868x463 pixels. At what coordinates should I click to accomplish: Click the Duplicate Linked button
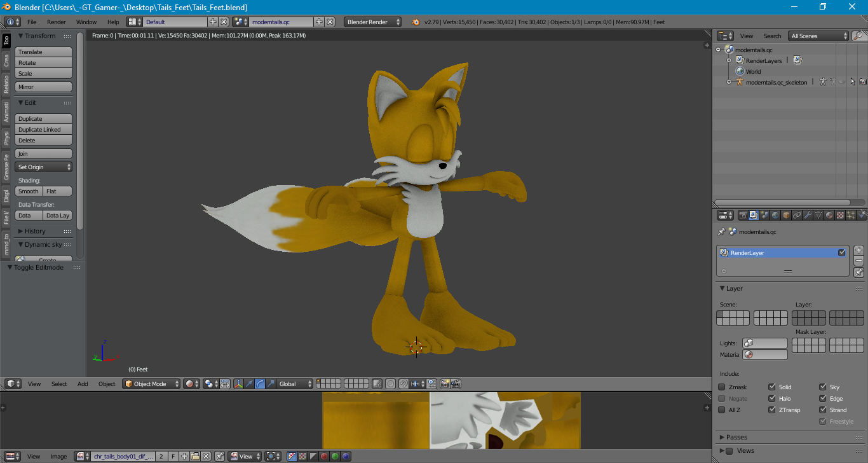pyautogui.click(x=43, y=130)
